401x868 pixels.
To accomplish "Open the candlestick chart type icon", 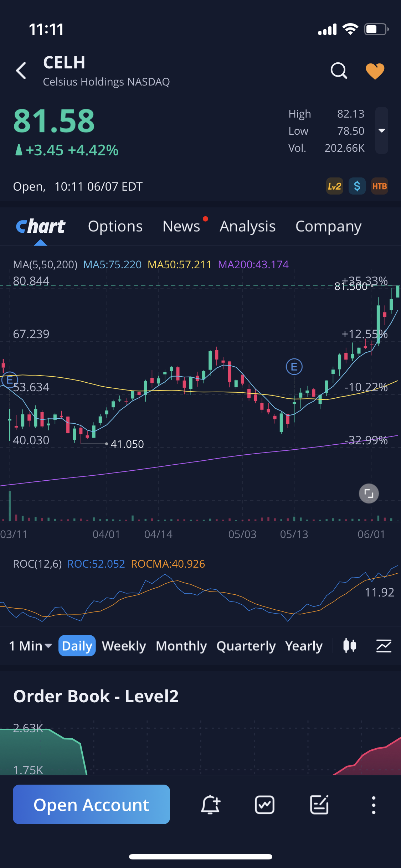I will click(x=349, y=646).
